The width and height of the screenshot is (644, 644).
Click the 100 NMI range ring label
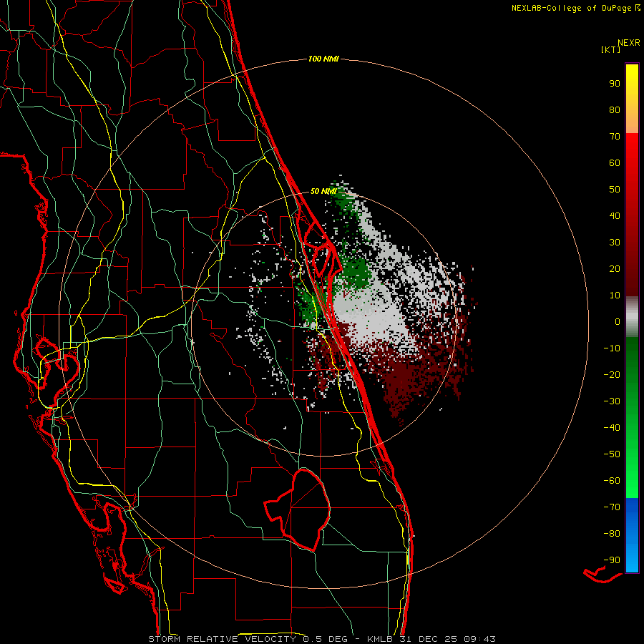pyautogui.click(x=323, y=59)
